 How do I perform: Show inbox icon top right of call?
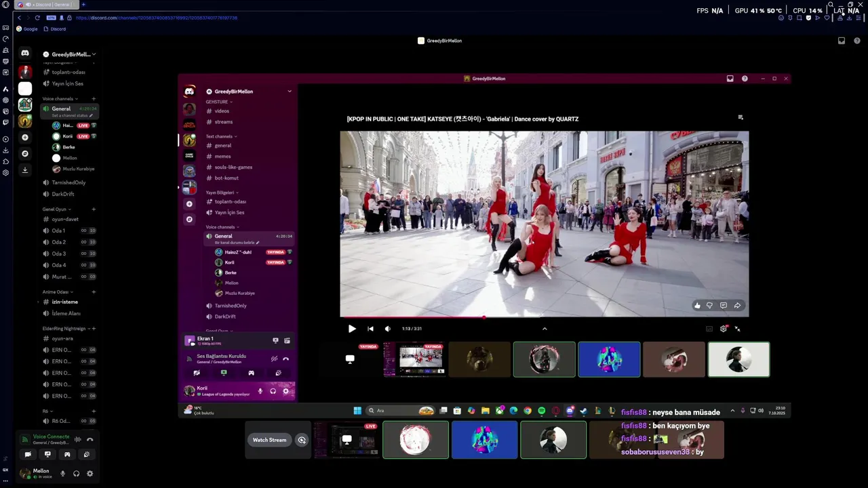pyautogui.click(x=842, y=41)
